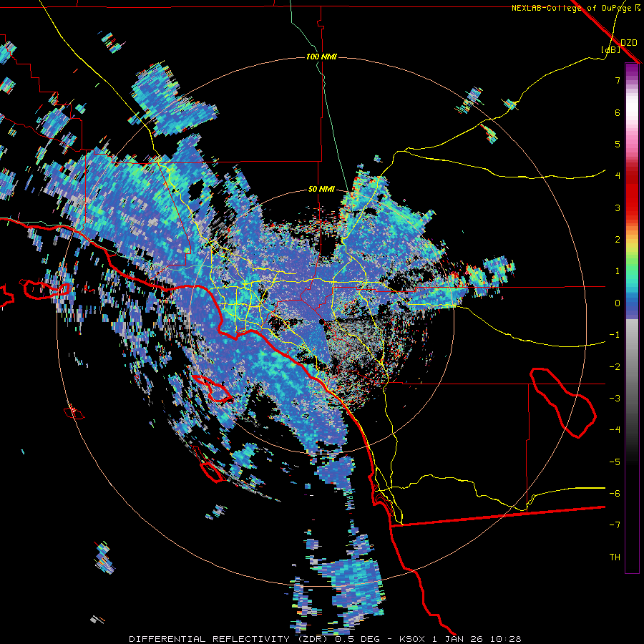Click the -7 value on the scale
This screenshot has height=644, width=644.
pos(615,525)
